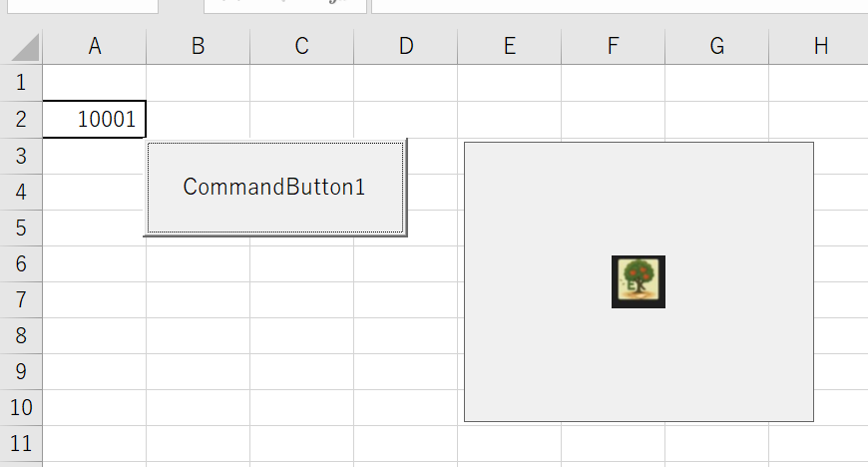Select the entire column G

tap(717, 46)
